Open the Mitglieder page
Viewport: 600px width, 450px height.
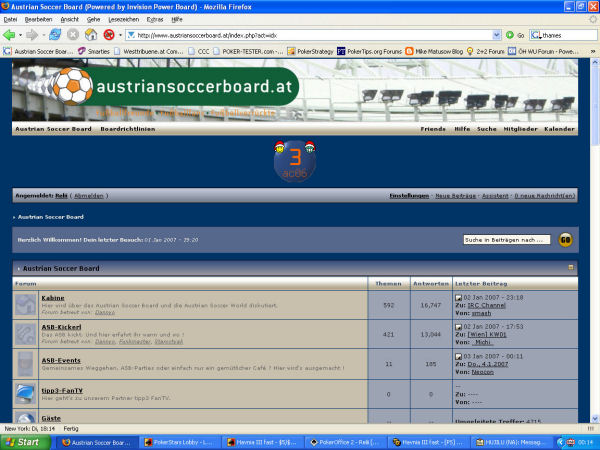[520, 129]
